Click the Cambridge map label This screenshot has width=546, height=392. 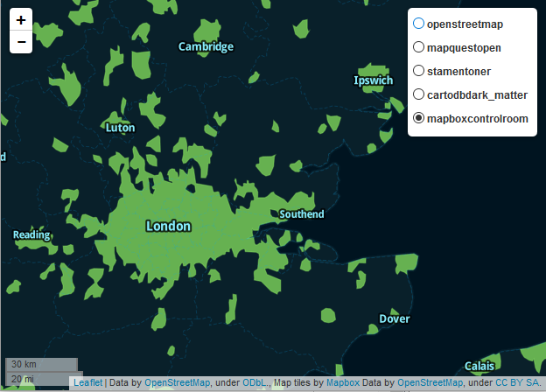tap(206, 46)
